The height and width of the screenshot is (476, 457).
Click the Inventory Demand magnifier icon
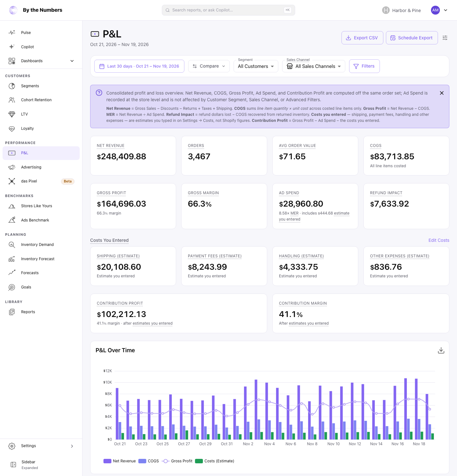(x=12, y=245)
